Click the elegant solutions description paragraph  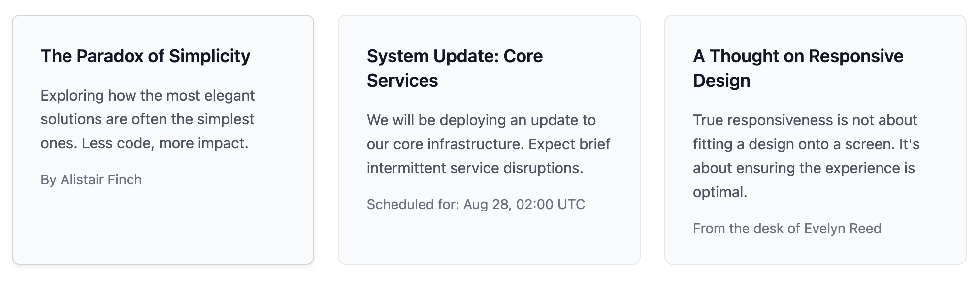tap(148, 119)
